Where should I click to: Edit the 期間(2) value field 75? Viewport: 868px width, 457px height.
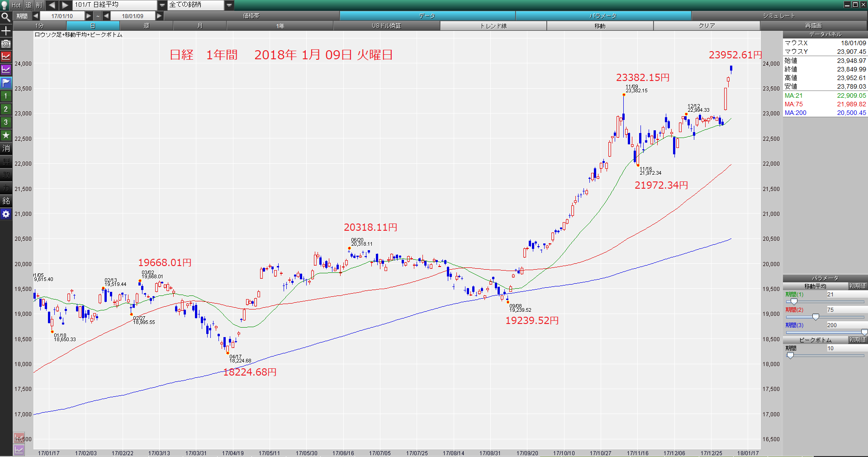coord(846,309)
